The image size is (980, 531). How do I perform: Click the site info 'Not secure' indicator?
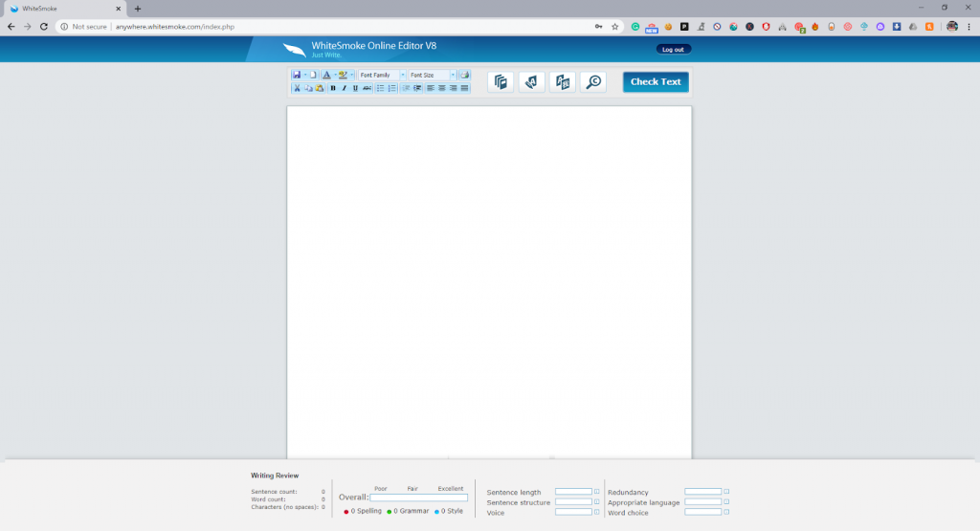[84, 27]
